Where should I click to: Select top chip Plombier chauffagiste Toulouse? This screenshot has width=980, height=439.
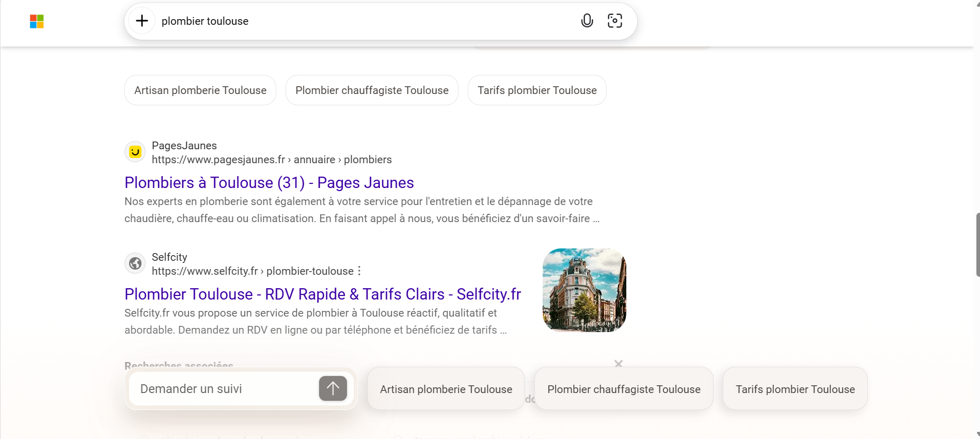pyautogui.click(x=372, y=90)
